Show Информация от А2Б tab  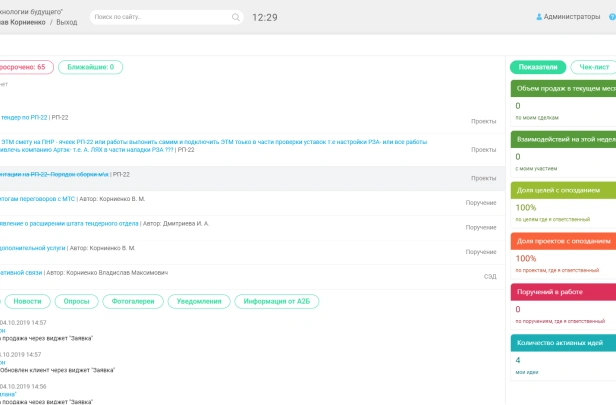tap(277, 273)
